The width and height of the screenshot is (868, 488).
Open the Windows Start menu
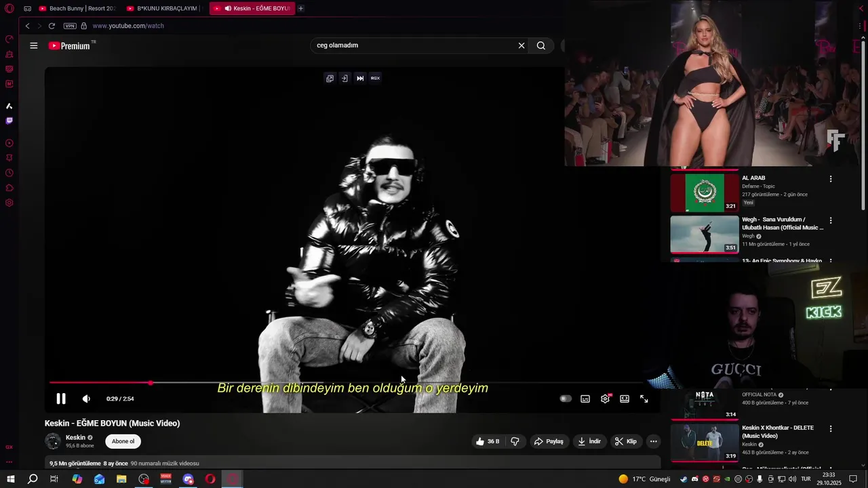click(x=11, y=479)
